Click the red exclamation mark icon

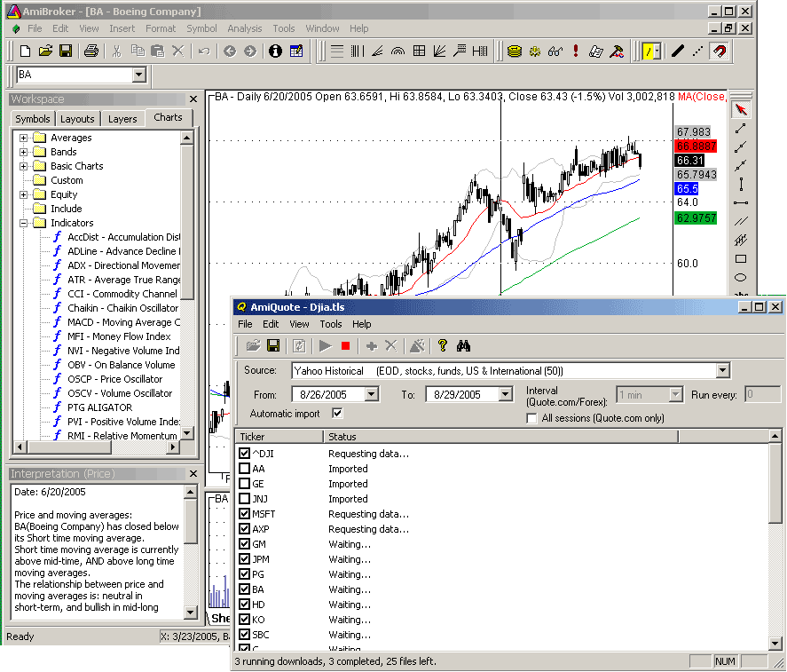(x=576, y=51)
